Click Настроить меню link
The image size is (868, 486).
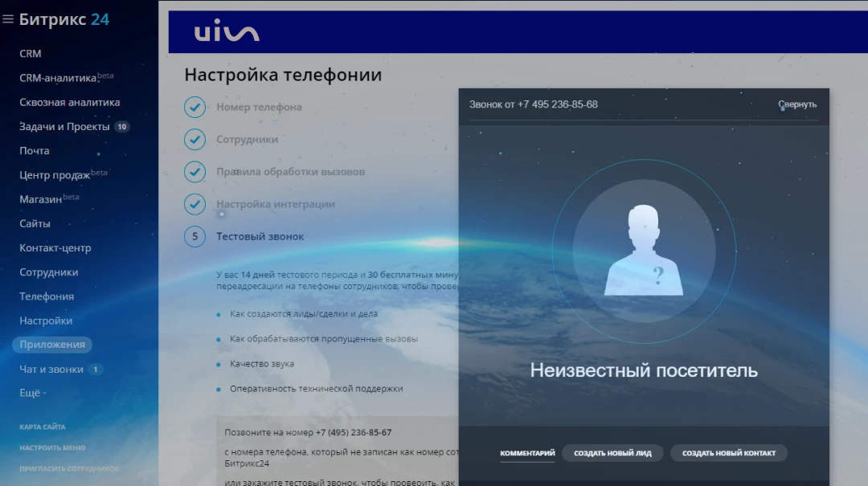52,447
